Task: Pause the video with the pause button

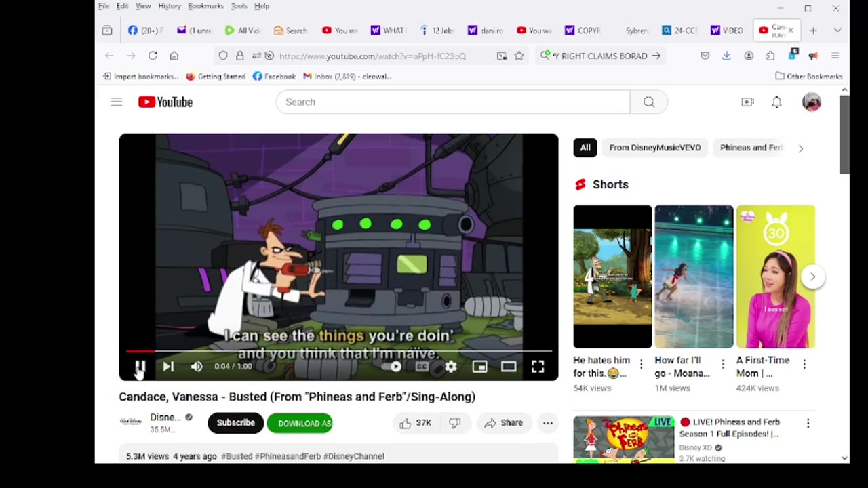Action: pyautogui.click(x=140, y=367)
